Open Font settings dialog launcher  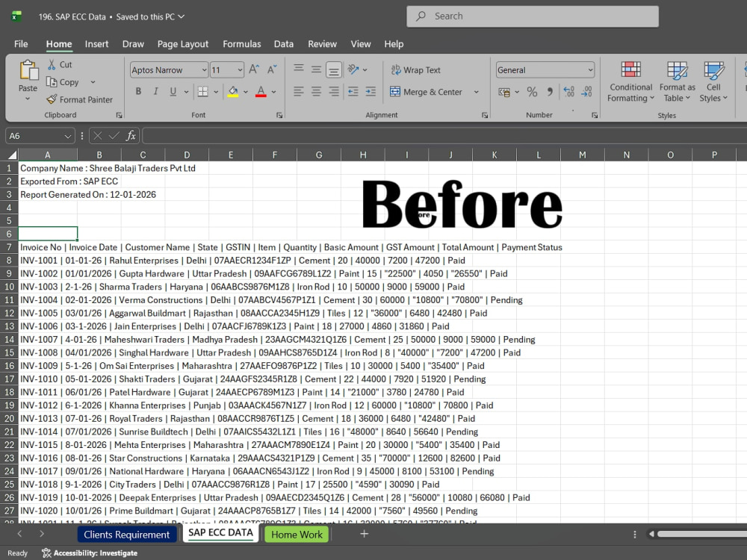pos(279,115)
